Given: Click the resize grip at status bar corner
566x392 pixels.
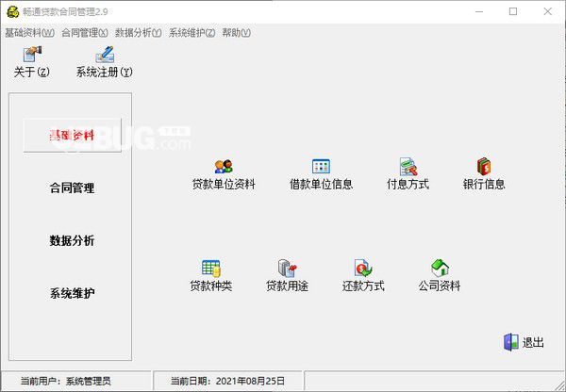Looking at the screenshot, I should coord(560,384).
